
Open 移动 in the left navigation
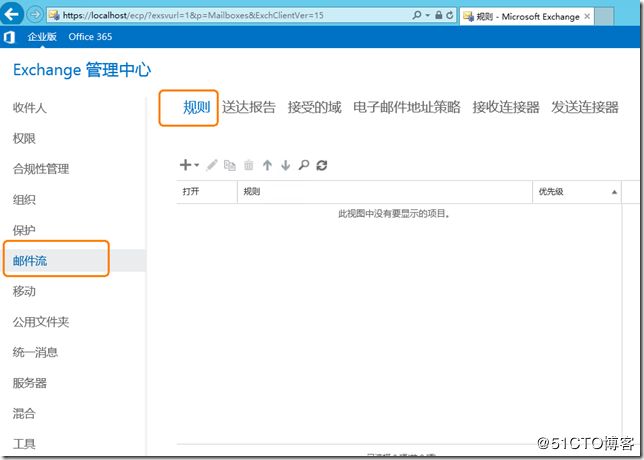tap(24, 291)
